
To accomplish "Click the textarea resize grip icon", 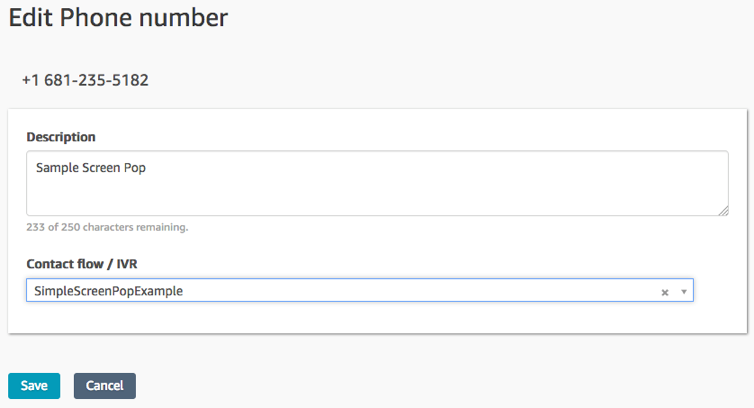I will (722, 209).
